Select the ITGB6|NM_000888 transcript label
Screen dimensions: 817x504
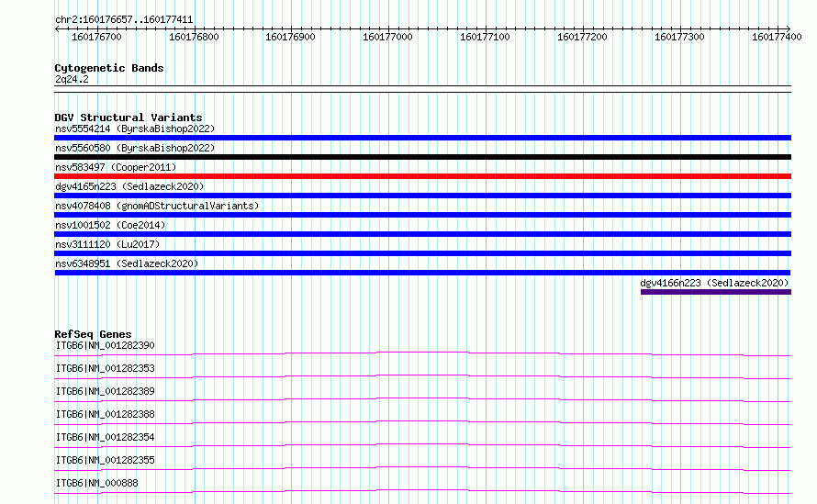click(97, 483)
